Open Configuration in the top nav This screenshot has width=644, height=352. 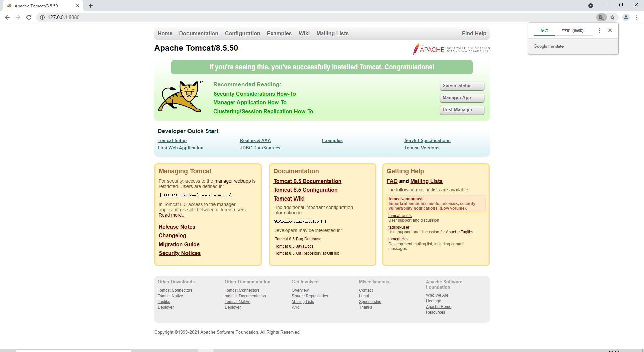click(243, 33)
